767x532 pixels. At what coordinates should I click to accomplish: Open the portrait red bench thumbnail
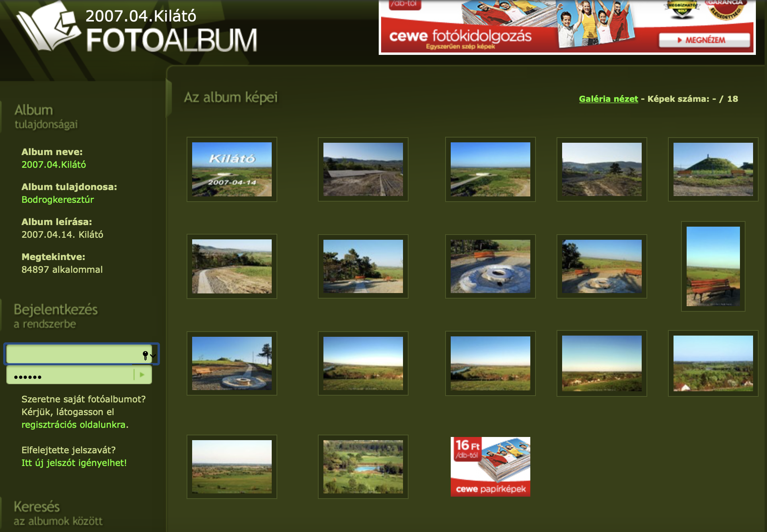713,266
